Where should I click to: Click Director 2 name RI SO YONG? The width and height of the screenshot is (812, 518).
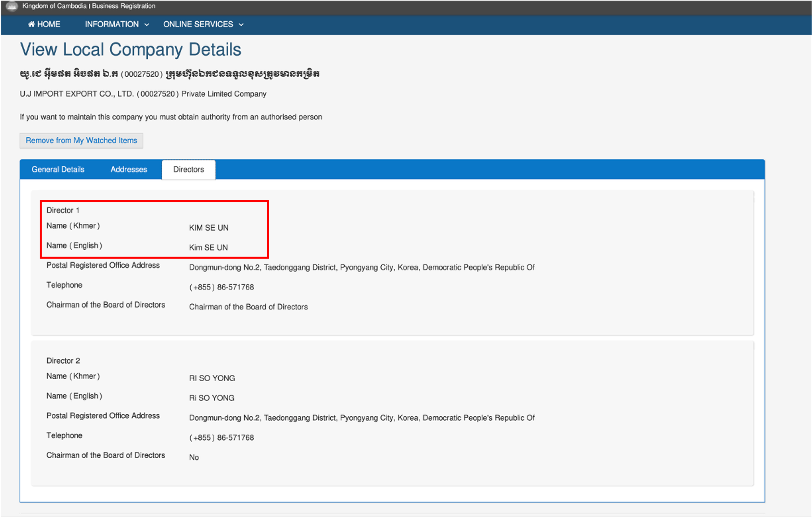click(212, 378)
